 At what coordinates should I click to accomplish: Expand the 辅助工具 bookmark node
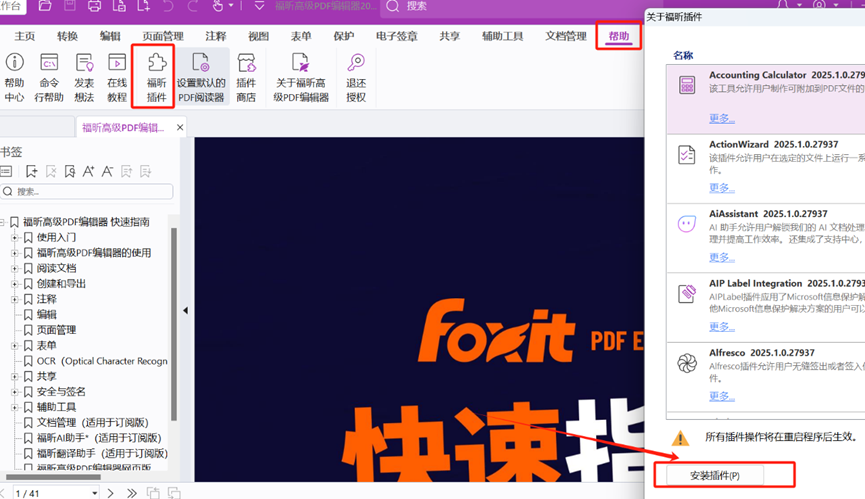[14, 407]
